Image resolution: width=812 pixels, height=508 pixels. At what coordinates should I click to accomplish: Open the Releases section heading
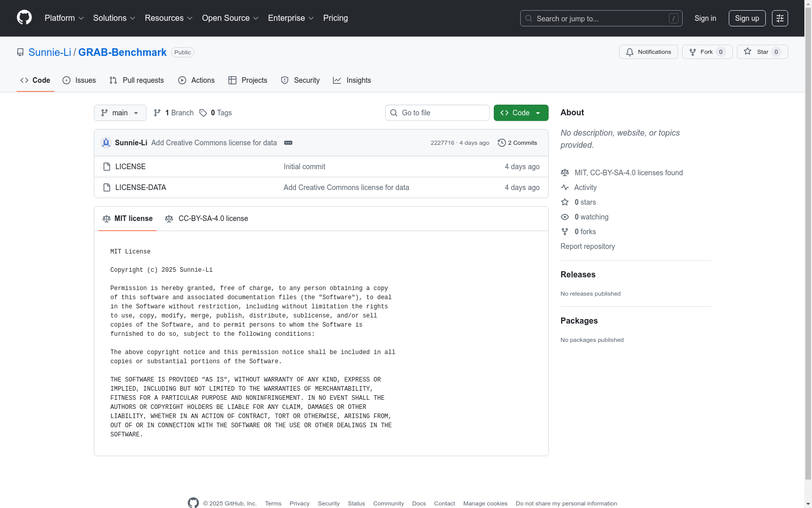coord(578,274)
